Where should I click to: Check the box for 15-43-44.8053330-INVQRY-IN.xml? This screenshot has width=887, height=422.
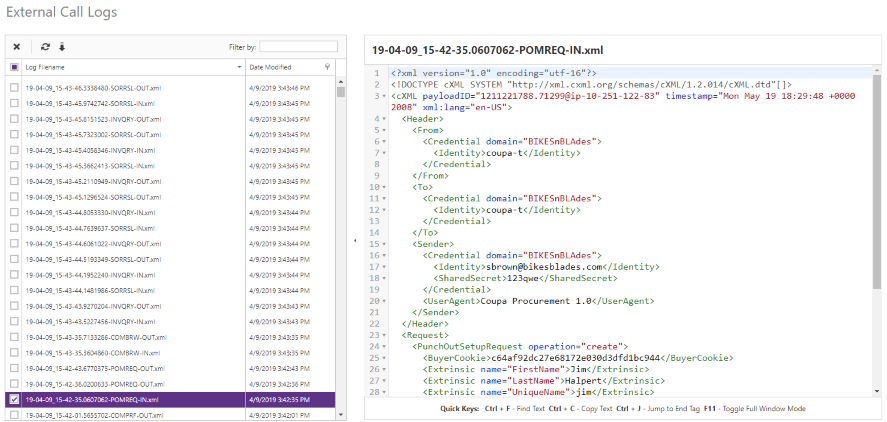14,213
